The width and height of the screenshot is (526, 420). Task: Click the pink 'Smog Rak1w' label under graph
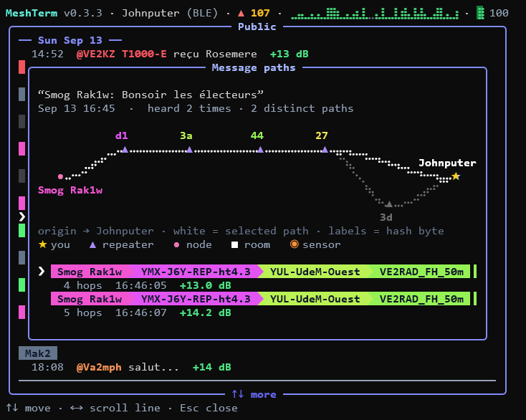[70, 190]
